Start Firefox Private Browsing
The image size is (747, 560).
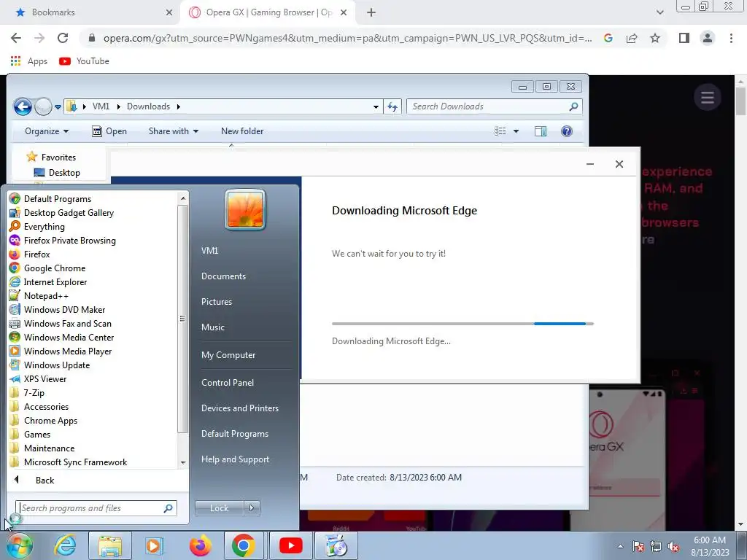(x=63, y=241)
